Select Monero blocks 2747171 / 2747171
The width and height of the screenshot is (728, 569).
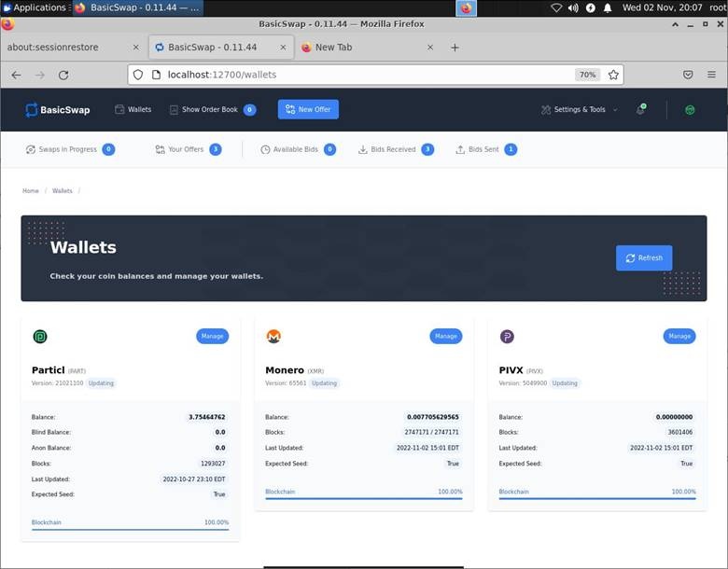tap(432, 432)
